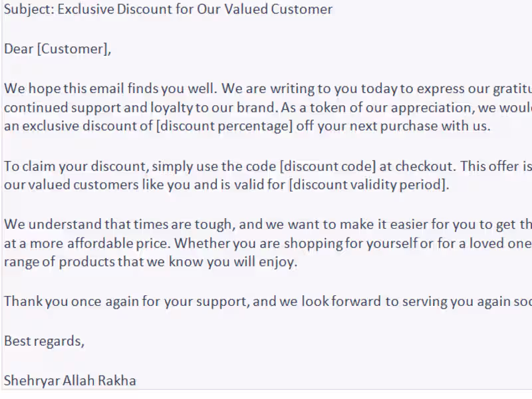The height and width of the screenshot is (399, 532).
Task: Click the word "Dear" in the greeting
Action: (19, 49)
